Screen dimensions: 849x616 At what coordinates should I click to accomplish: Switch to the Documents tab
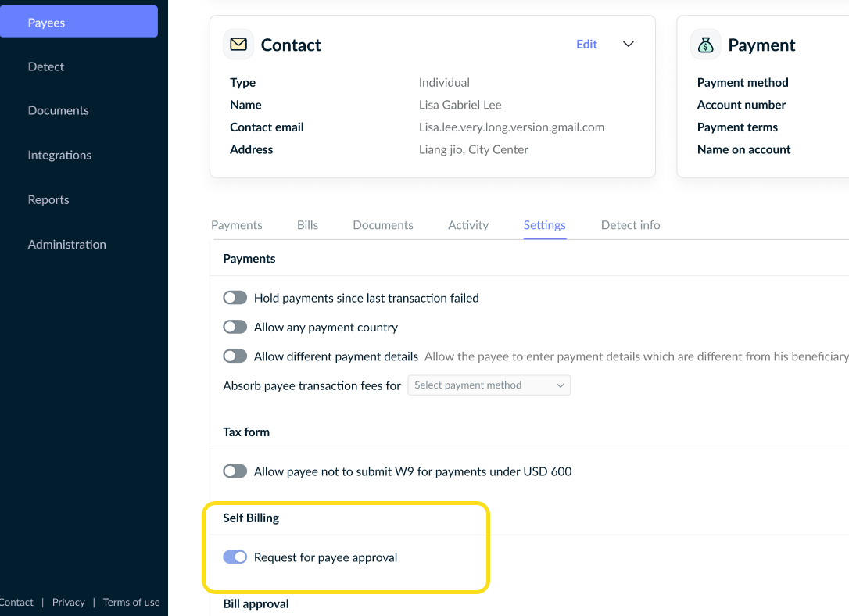(x=383, y=225)
